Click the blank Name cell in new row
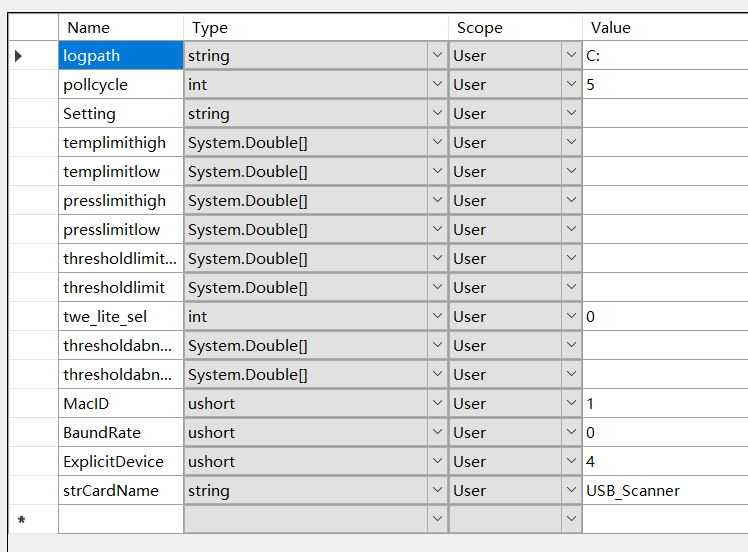Image resolution: width=748 pixels, height=552 pixels. pos(121,520)
